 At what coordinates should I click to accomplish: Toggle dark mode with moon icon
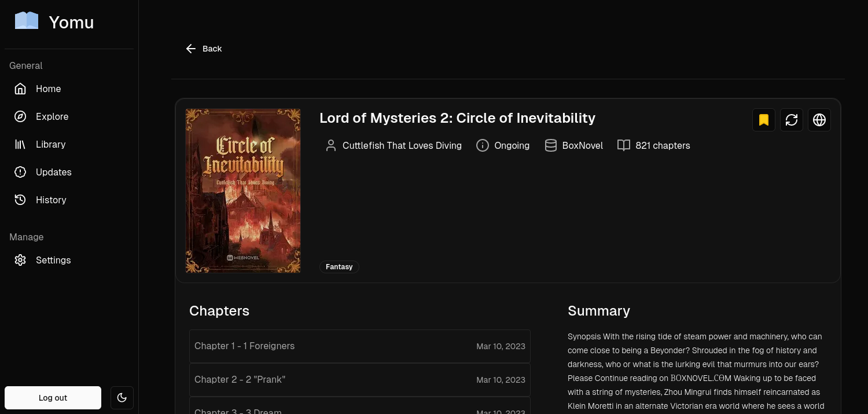click(x=122, y=398)
